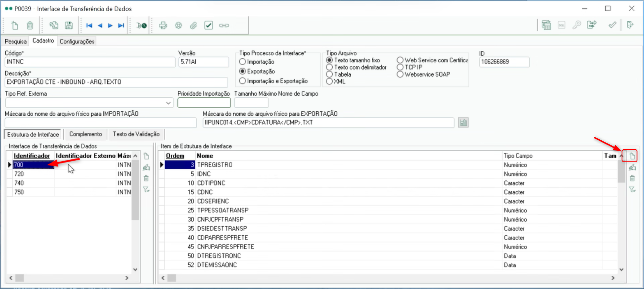Go to first record with navigation arrow

(x=89, y=25)
